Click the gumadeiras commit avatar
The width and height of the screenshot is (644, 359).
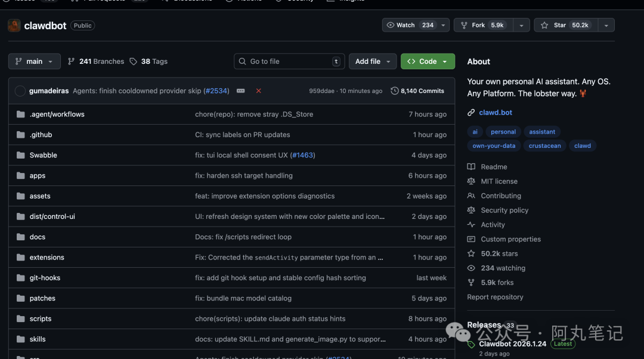[20, 91]
